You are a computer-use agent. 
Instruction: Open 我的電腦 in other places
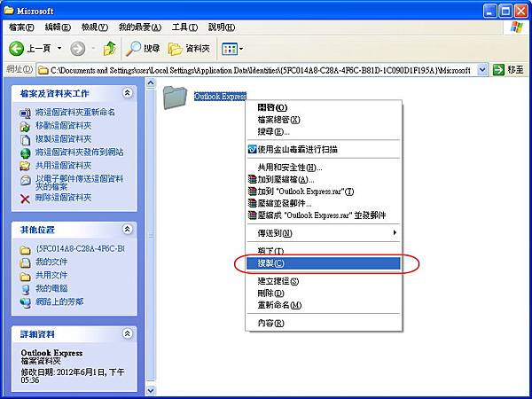tap(51, 288)
